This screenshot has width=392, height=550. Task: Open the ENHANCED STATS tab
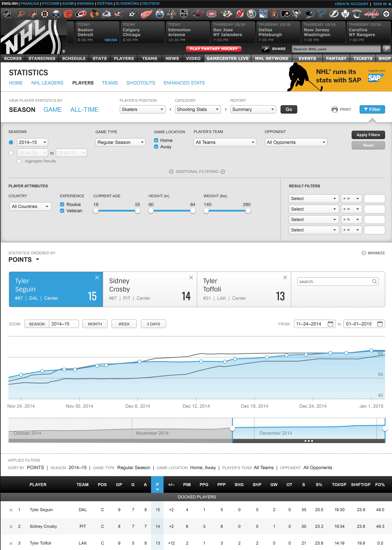(184, 83)
